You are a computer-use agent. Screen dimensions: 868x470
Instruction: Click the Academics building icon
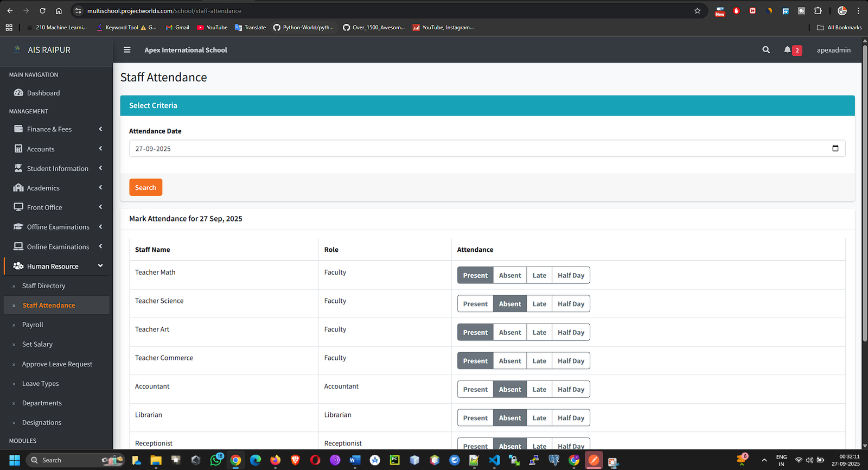click(x=18, y=188)
